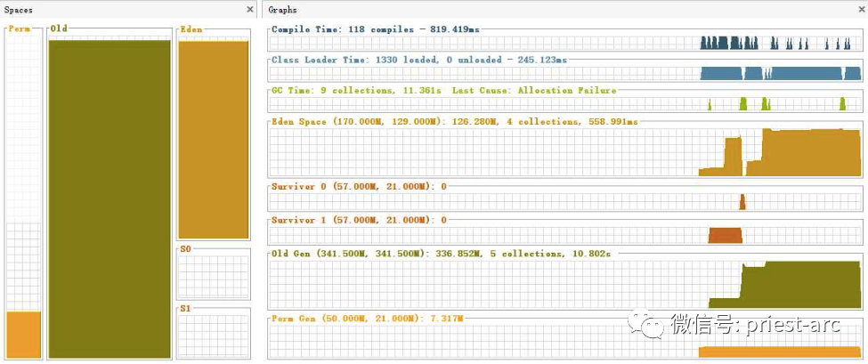Click the Class Loader Time graph
The width and height of the screenshot is (868, 364).
[565, 73]
